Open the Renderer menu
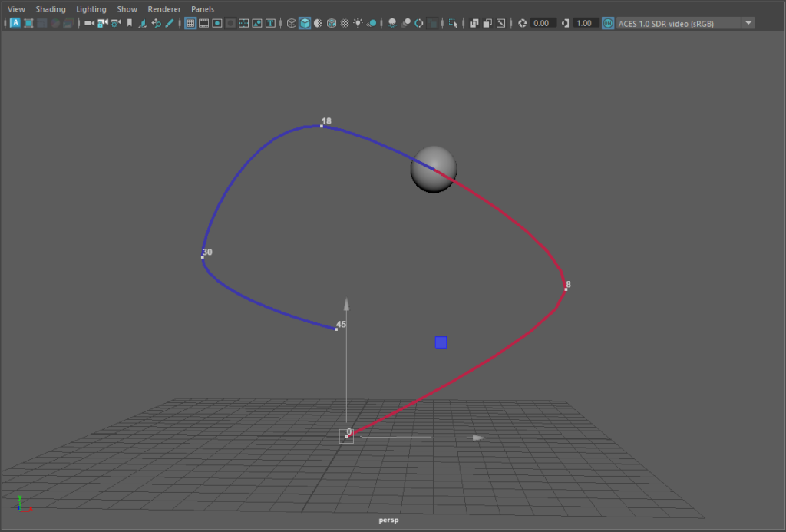 pos(163,9)
